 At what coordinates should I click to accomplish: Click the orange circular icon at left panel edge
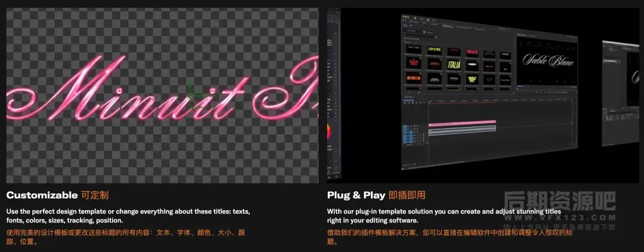329,133
